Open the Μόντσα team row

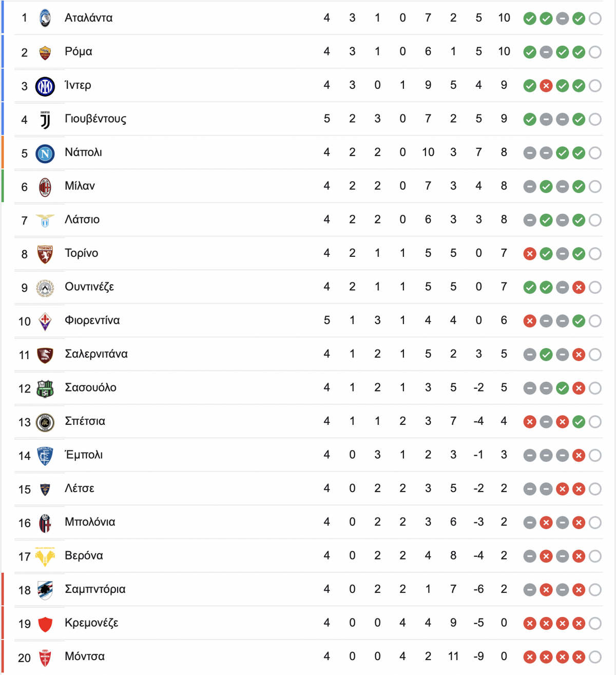(x=308, y=657)
